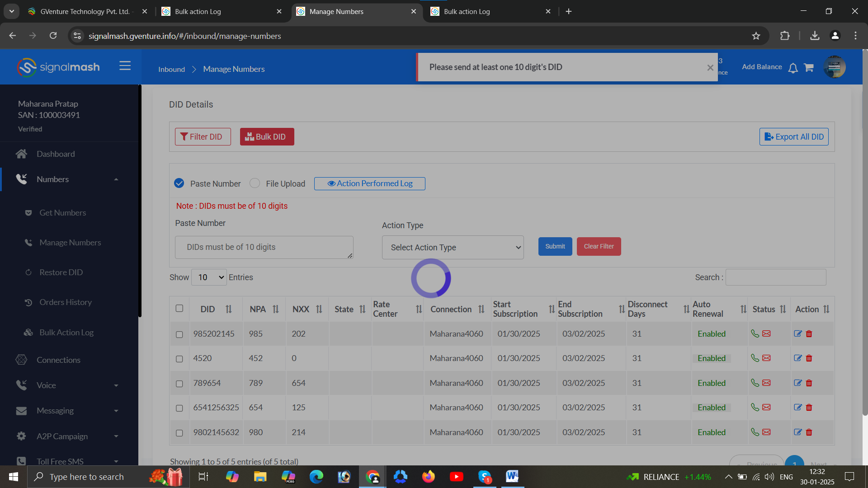
Task: Click phone icon for DID 789654
Action: [755, 383]
